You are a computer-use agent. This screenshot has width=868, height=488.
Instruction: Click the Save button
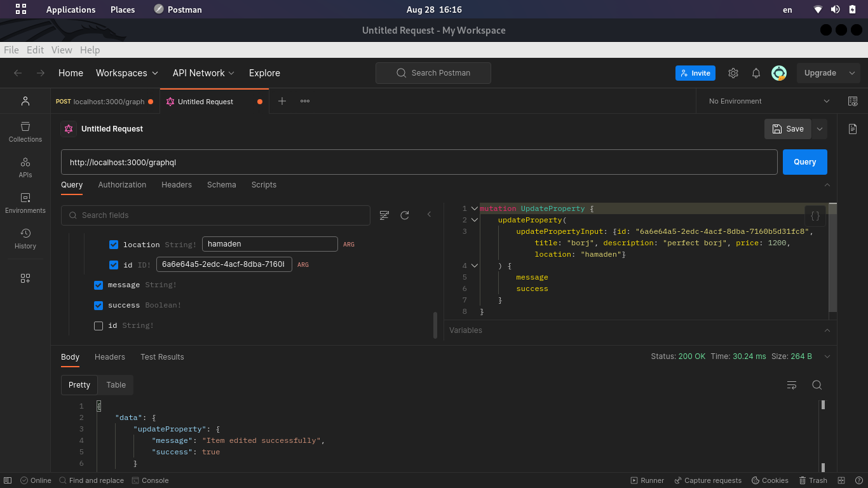tap(788, 129)
